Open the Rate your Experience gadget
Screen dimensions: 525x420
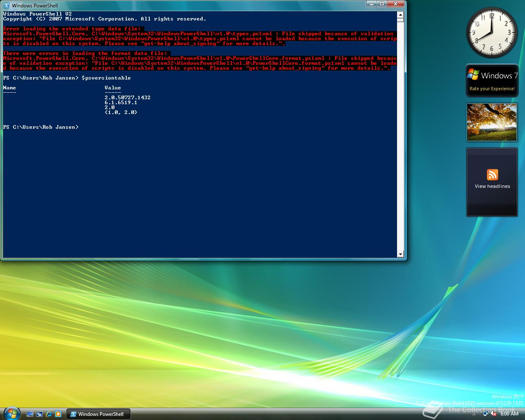point(492,81)
